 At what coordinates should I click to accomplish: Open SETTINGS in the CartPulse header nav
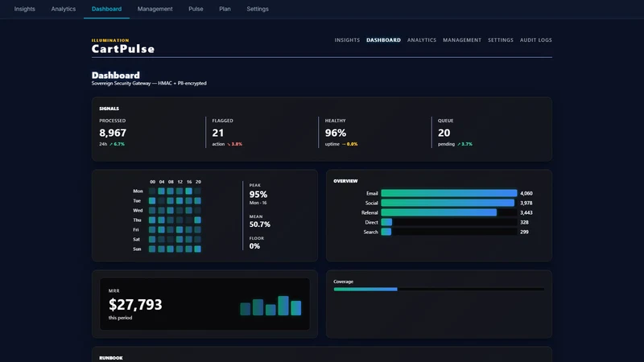pyautogui.click(x=501, y=39)
